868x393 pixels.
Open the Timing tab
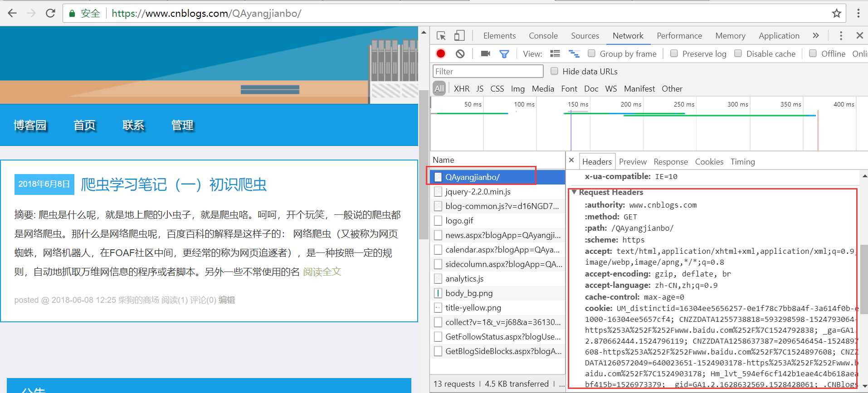(x=743, y=162)
